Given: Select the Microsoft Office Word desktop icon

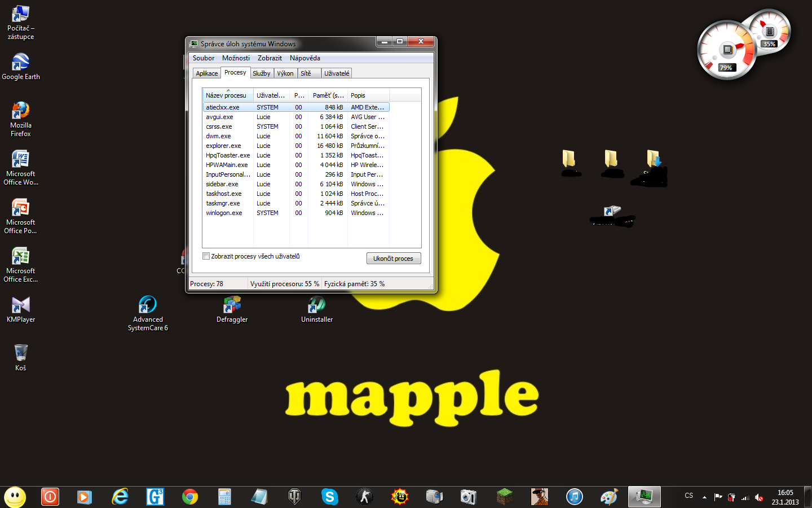Looking at the screenshot, I should point(21,168).
